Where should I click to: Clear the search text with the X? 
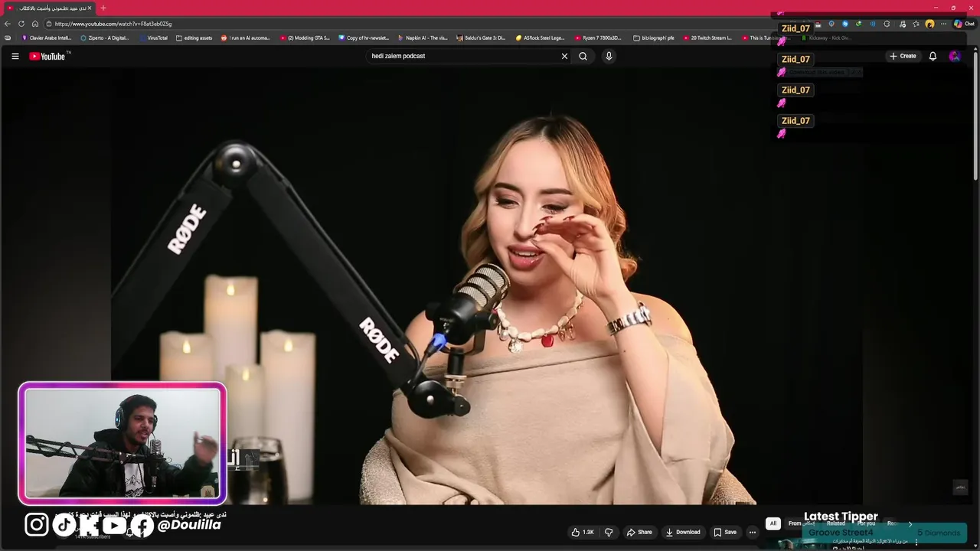(x=564, y=56)
